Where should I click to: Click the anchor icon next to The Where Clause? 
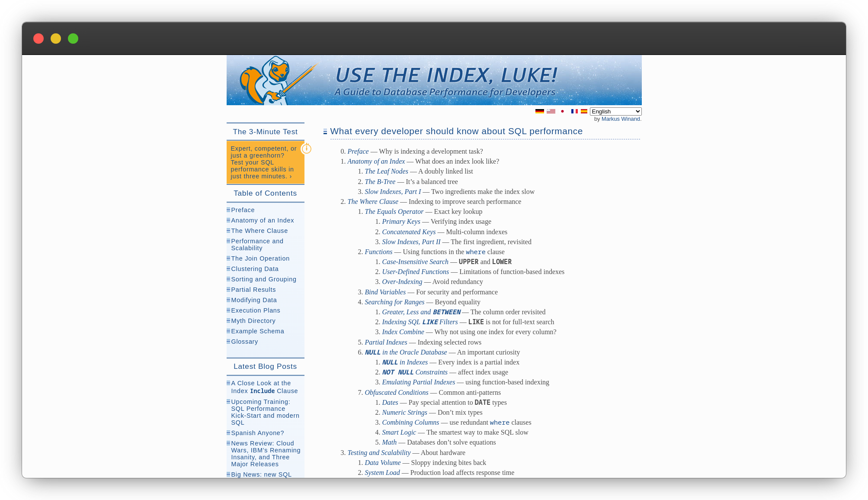click(x=228, y=231)
